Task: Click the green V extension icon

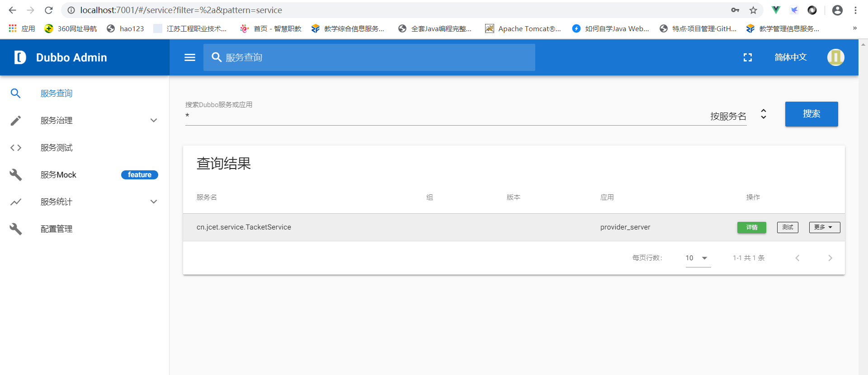Action: (776, 10)
